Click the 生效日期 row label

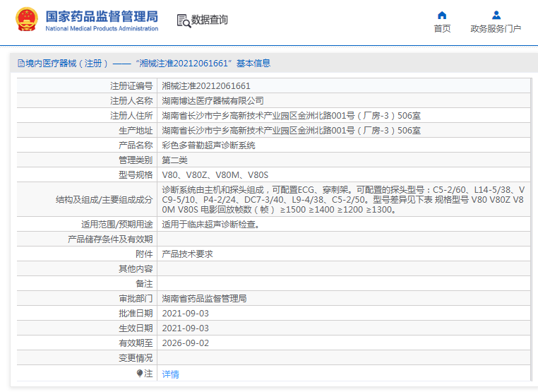click(136, 328)
